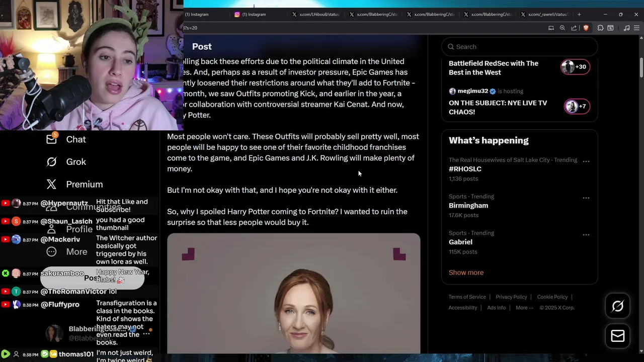Open Terms of Service footer link
Screen dimensions: 644x362
coord(467,297)
